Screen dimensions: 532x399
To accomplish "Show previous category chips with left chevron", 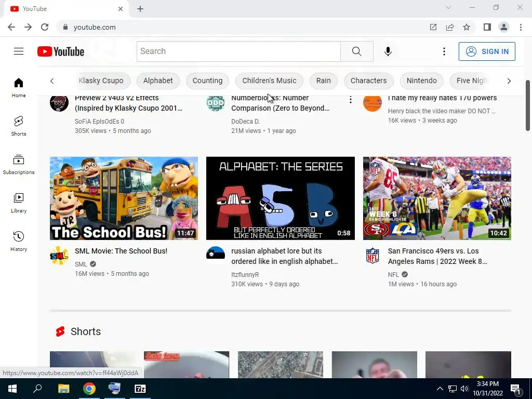I will click(x=52, y=81).
